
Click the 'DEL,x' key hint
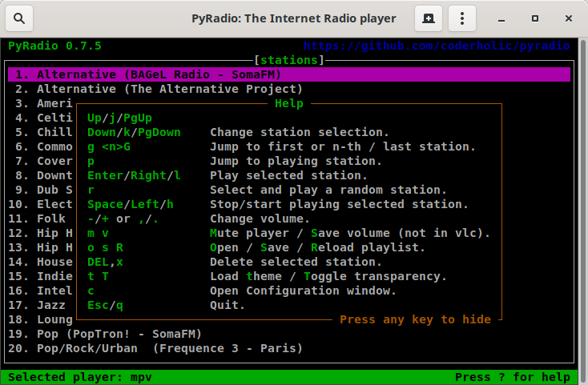coord(105,263)
